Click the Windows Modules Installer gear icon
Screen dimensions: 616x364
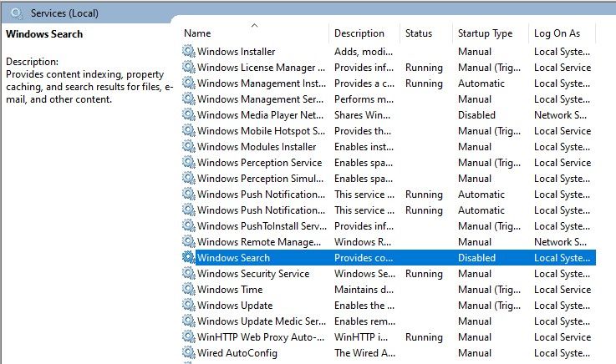(x=189, y=147)
